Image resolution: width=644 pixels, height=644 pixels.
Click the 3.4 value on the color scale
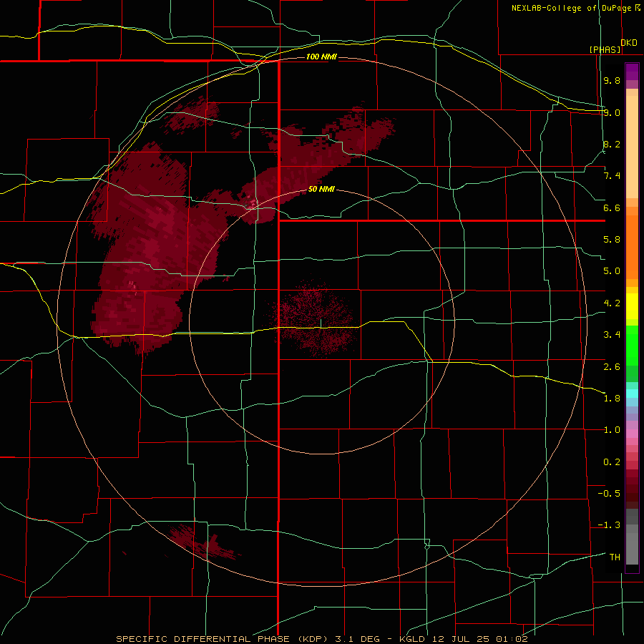[612, 335]
